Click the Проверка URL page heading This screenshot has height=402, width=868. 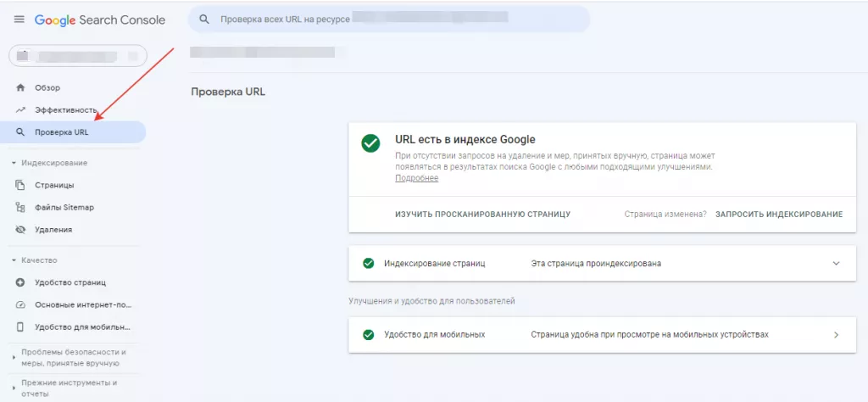point(228,92)
